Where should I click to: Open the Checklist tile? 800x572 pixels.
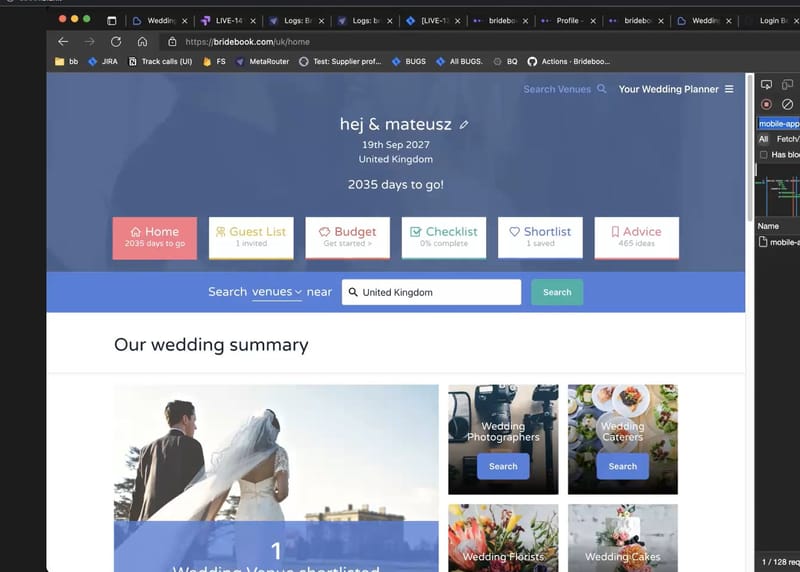click(x=444, y=238)
